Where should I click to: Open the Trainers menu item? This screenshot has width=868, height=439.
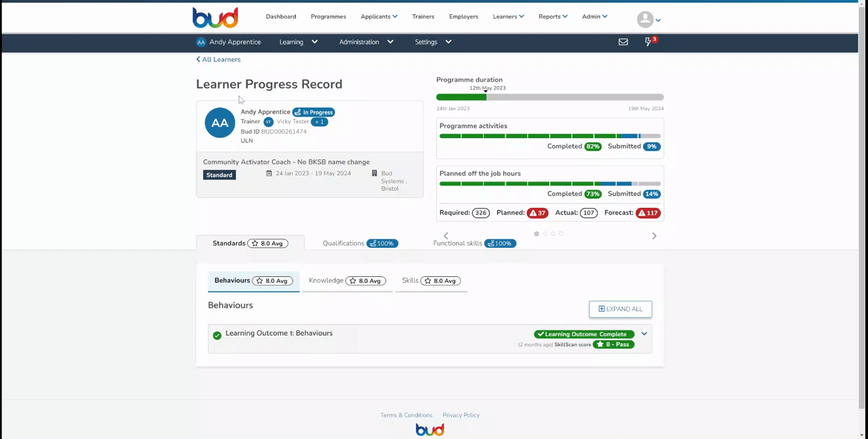[x=423, y=16]
